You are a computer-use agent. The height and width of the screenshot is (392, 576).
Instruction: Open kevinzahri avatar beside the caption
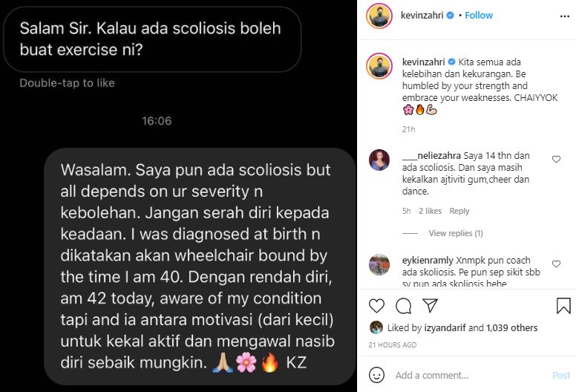coord(379,66)
